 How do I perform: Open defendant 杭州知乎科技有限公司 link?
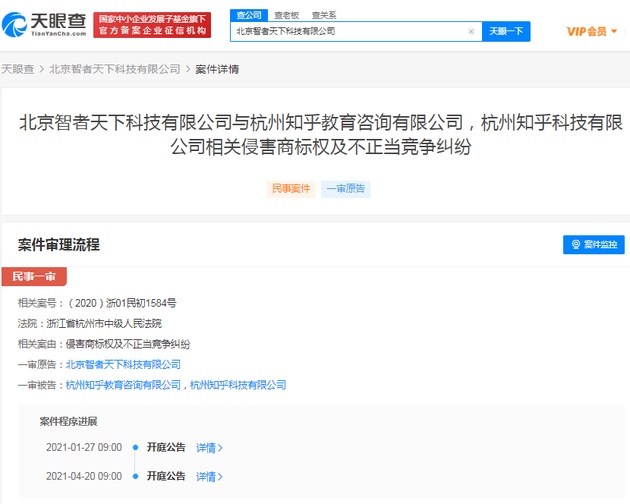238,385
